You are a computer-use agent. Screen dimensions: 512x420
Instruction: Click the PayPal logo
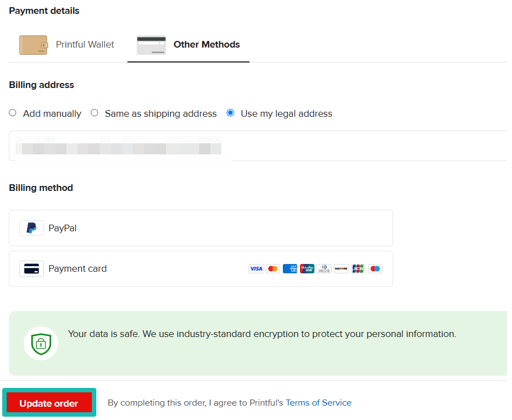pyautogui.click(x=32, y=227)
